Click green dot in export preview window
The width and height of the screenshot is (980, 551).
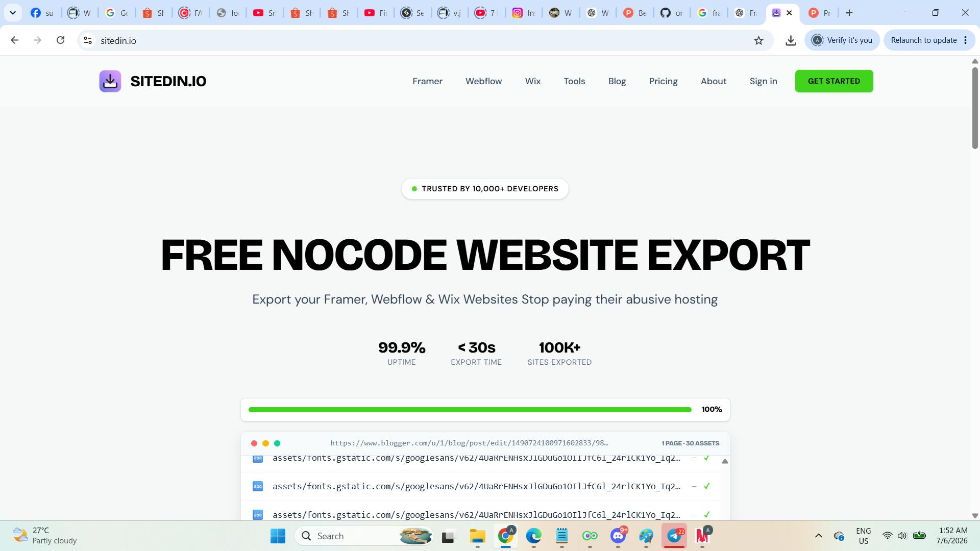click(277, 443)
